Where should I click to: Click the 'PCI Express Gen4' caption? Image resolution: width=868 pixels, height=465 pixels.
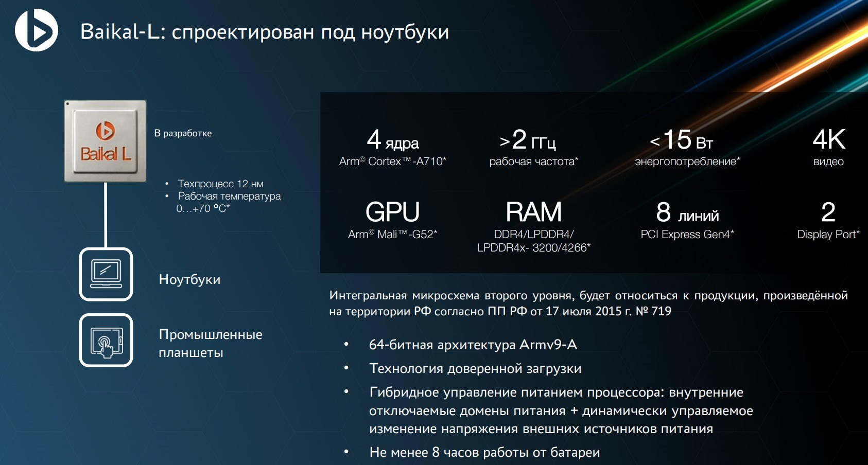(687, 235)
